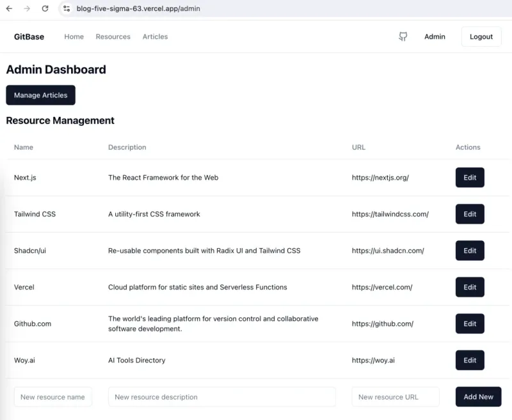Edit the Next.js resource
Screen dimensions: 512x420
[x=470, y=177]
